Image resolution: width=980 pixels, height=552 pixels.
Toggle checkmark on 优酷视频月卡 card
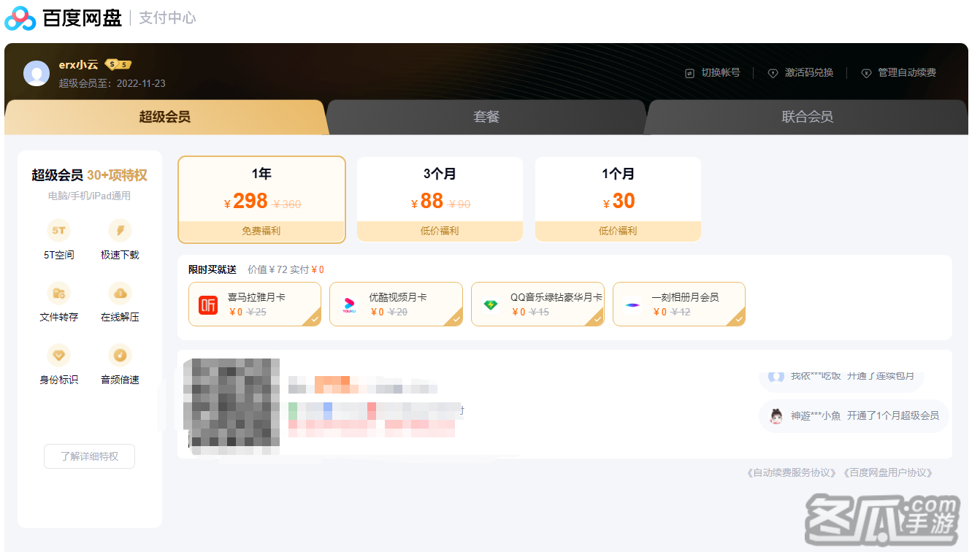point(455,318)
